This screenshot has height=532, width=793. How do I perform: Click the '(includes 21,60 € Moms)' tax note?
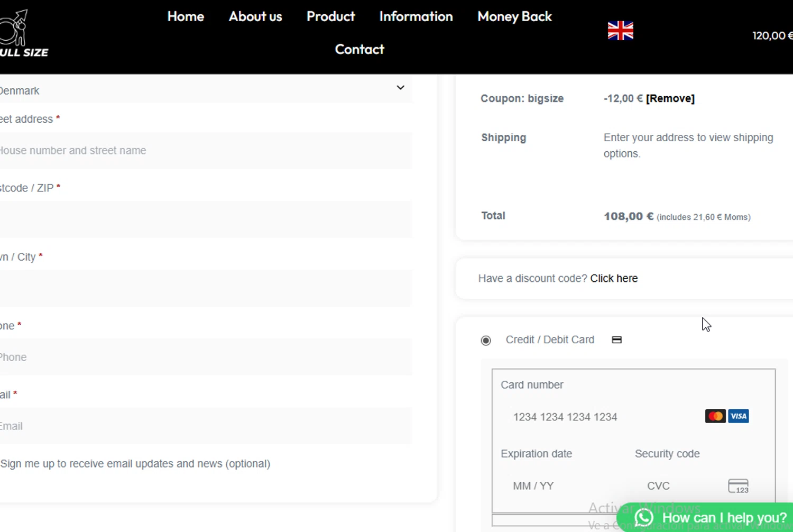click(704, 217)
